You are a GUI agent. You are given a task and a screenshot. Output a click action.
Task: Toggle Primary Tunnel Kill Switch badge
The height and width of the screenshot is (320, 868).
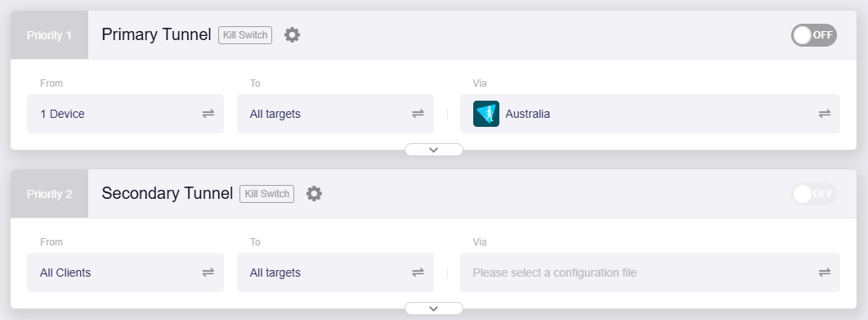click(245, 35)
